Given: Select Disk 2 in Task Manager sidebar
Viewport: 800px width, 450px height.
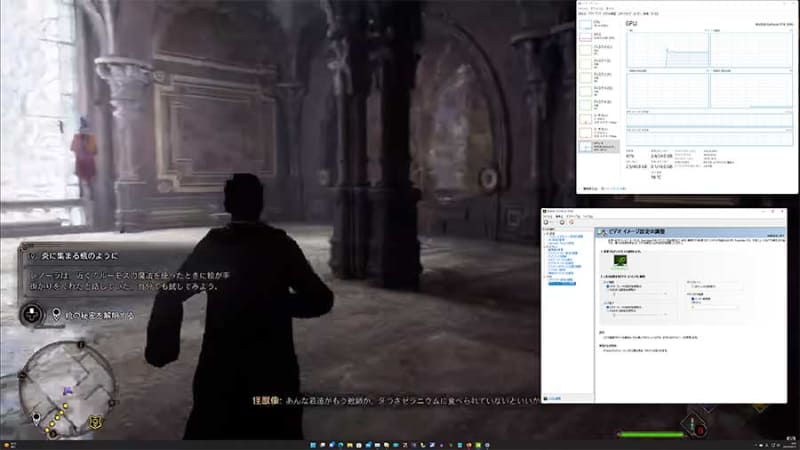Looking at the screenshot, I should click(x=598, y=78).
